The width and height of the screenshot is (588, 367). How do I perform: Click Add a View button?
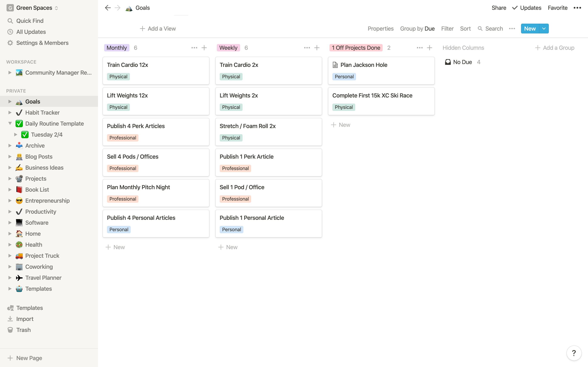158,29
